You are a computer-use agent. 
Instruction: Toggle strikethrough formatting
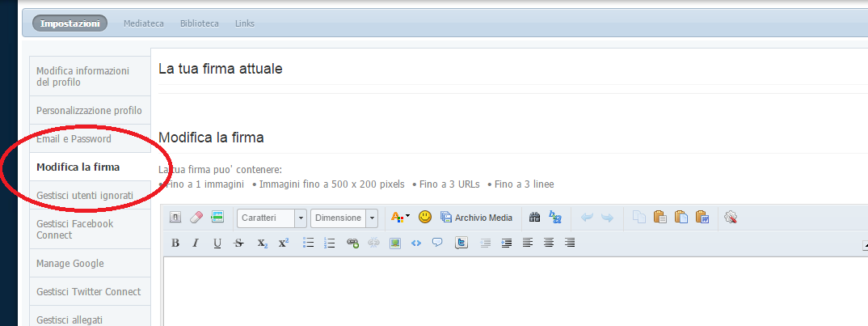click(x=238, y=243)
